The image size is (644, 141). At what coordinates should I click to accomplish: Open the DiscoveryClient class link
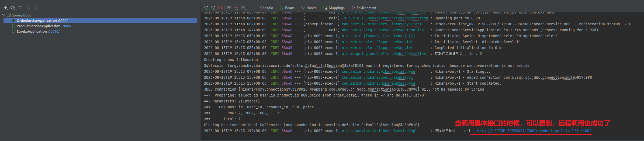(x=405, y=24)
